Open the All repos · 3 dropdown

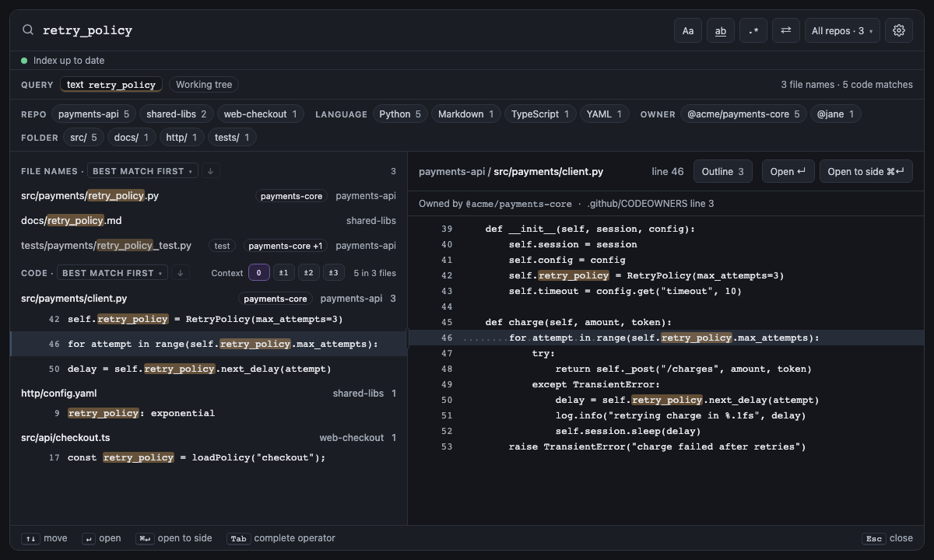click(x=842, y=30)
